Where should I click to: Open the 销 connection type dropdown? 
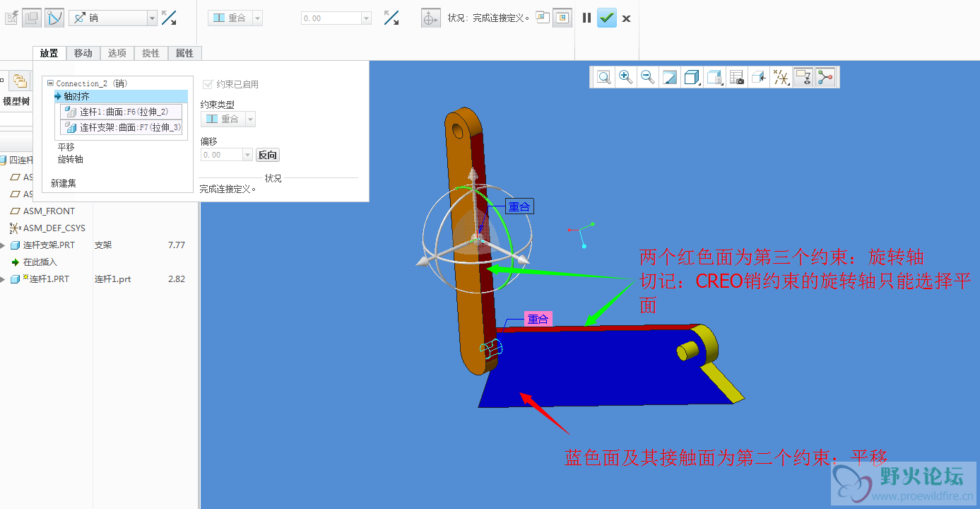pyautogui.click(x=152, y=18)
